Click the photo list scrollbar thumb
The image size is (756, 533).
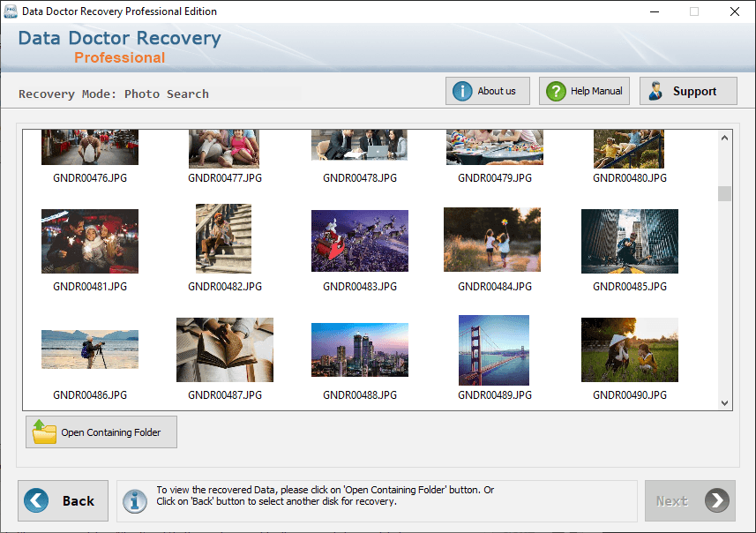tap(724, 193)
